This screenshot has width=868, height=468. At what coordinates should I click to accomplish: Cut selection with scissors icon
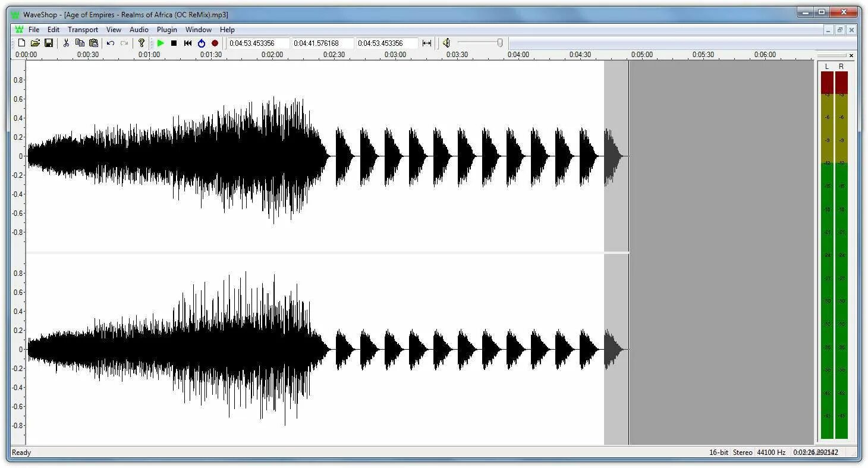coord(66,43)
